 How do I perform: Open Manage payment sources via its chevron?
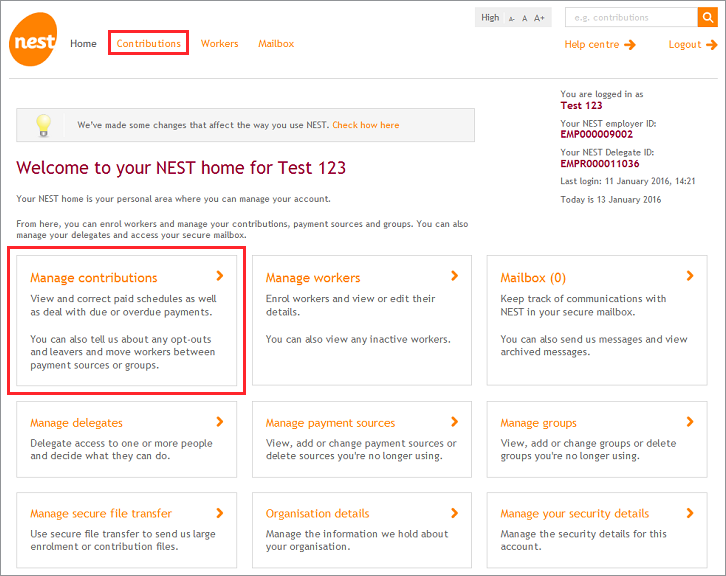455,422
